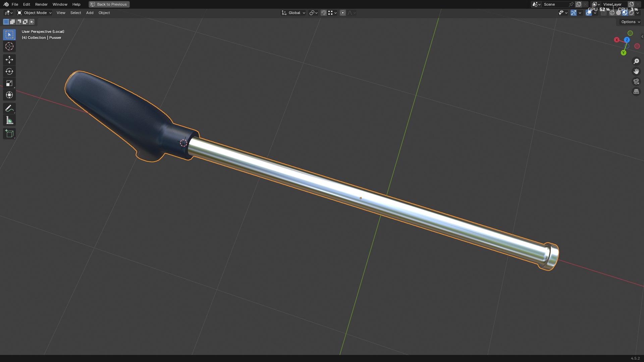Select the Annotate pencil tool
This screenshot has width=644, height=362.
9,109
